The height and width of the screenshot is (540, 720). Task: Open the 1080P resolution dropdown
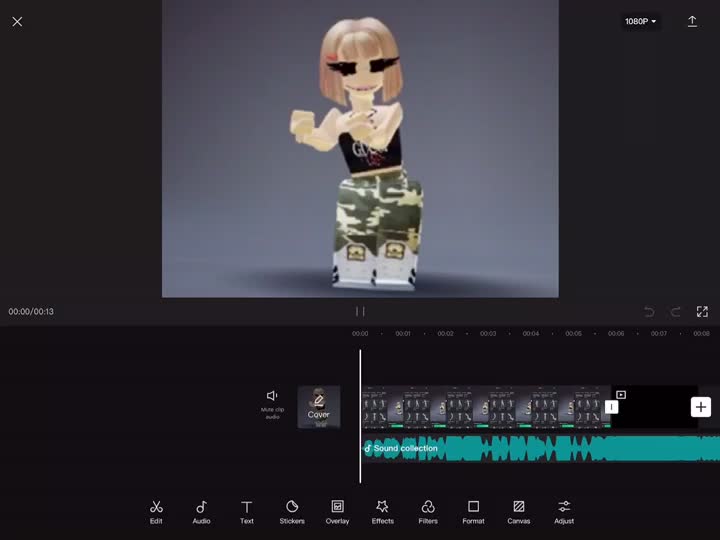tap(641, 21)
